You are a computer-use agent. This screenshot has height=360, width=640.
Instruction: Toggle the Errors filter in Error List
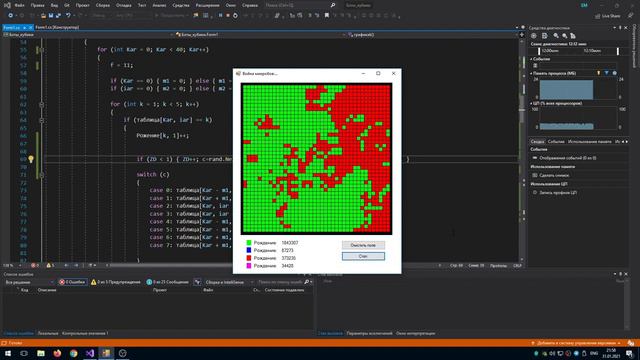click(73, 282)
